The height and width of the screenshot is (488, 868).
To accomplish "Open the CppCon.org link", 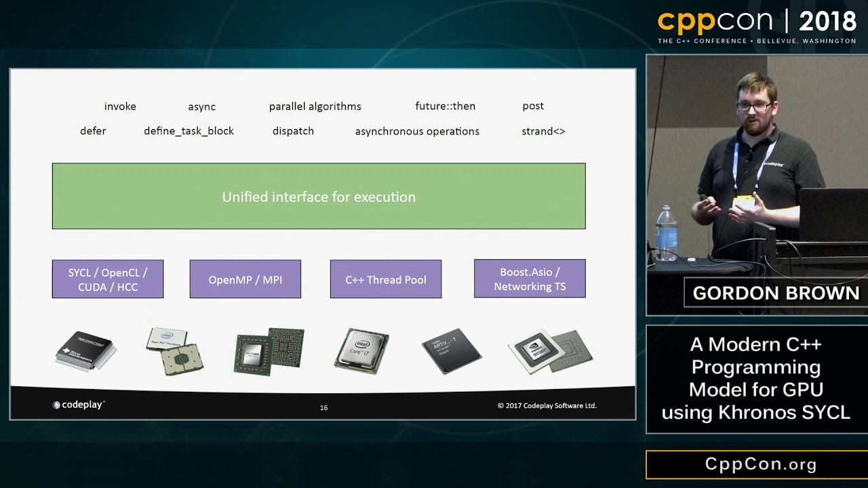I will [x=761, y=464].
